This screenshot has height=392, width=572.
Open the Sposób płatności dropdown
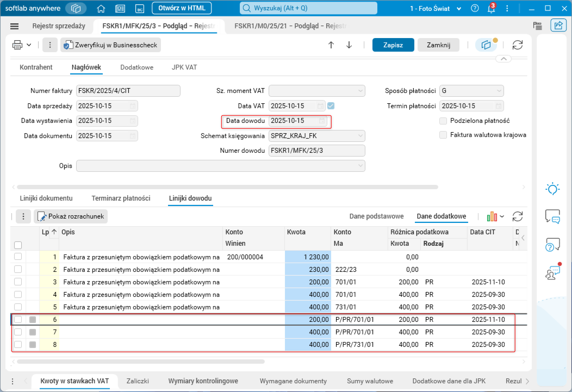pos(499,91)
